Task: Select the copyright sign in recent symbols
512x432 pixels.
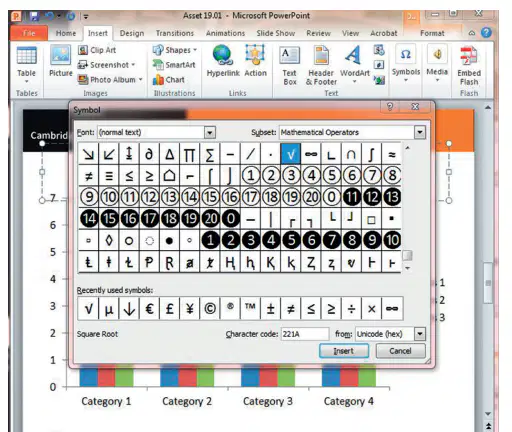Action: tap(210, 308)
